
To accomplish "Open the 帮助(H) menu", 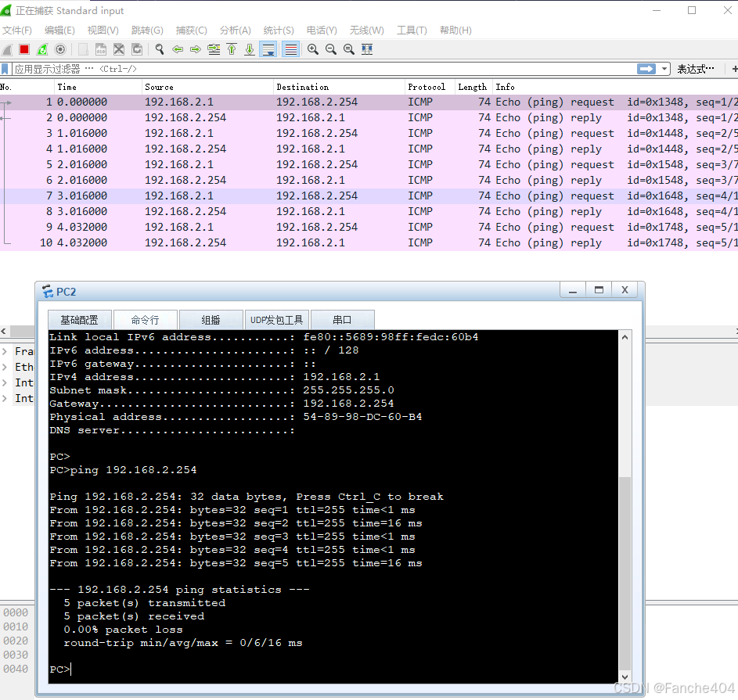I will (x=455, y=30).
